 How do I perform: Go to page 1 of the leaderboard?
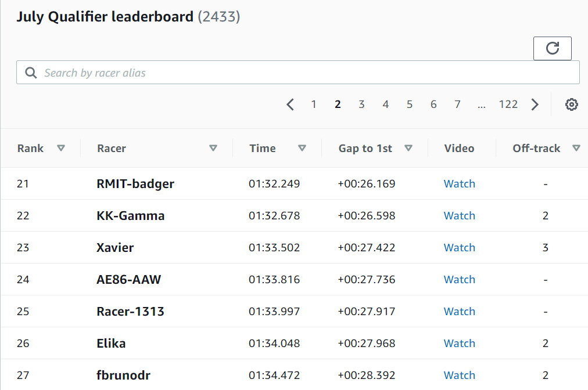(314, 104)
